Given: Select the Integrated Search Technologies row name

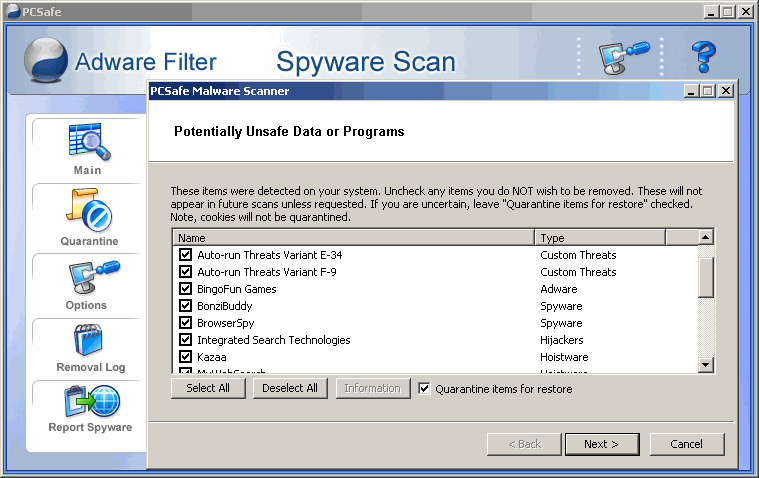Looking at the screenshot, I should coord(273,340).
